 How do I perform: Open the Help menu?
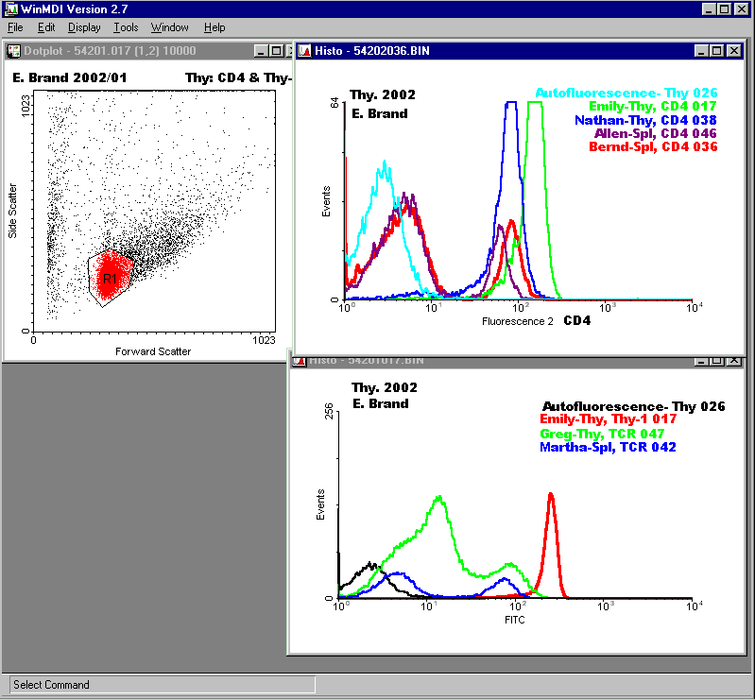214,27
